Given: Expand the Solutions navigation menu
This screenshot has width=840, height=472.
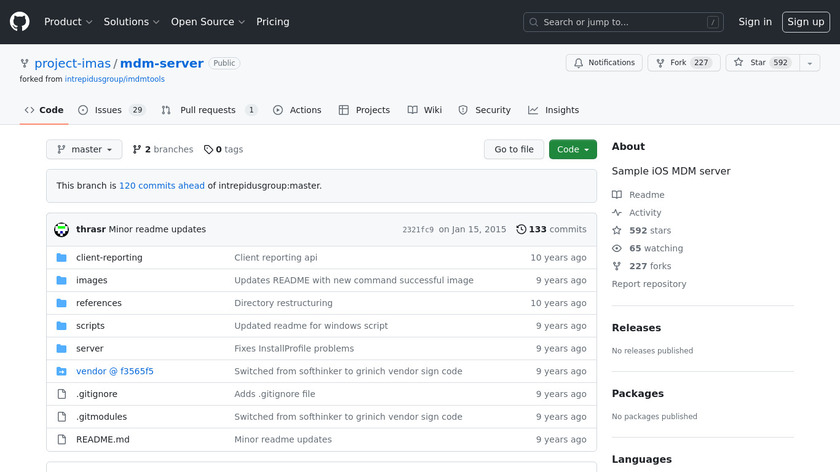Looking at the screenshot, I should tap(131, 22).
